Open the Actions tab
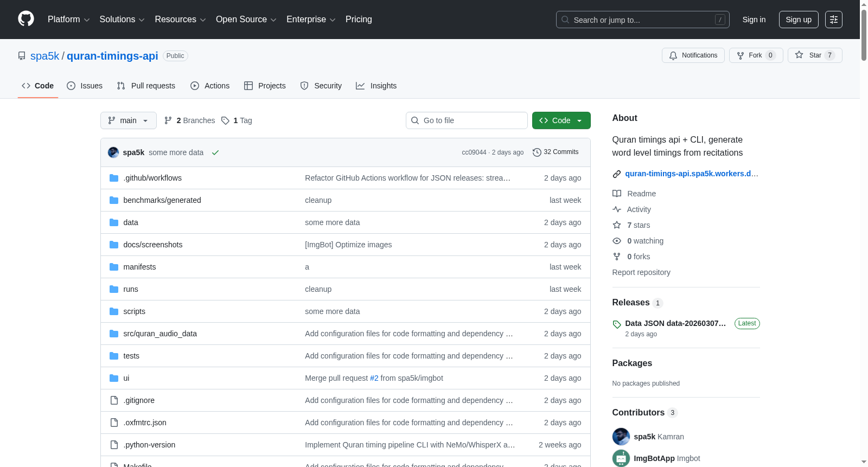Viewport: 868px width, 467px height. coord(210,86)
